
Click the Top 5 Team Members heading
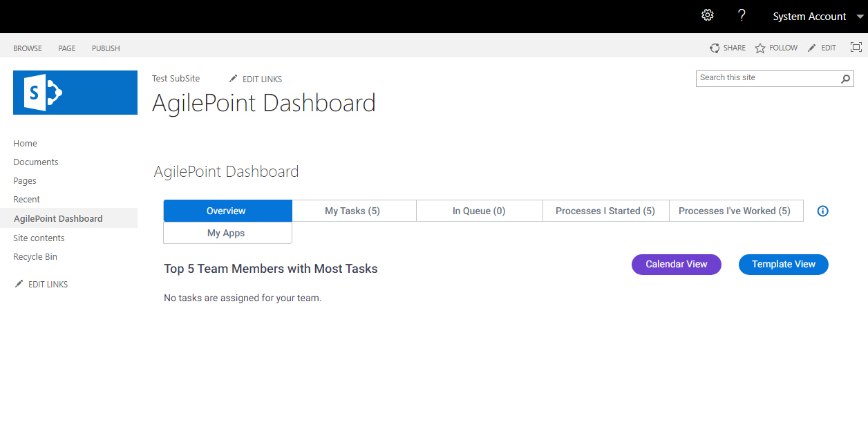coord(271,269)
